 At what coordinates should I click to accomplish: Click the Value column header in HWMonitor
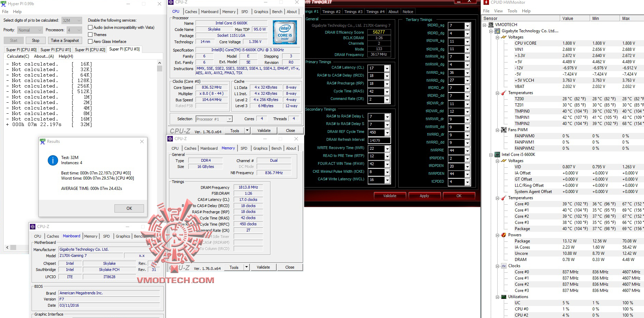point(574,19)
